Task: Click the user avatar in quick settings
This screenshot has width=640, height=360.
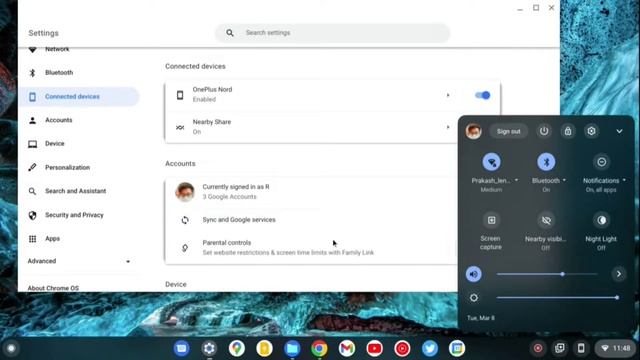Action: (x=473, y=131)
